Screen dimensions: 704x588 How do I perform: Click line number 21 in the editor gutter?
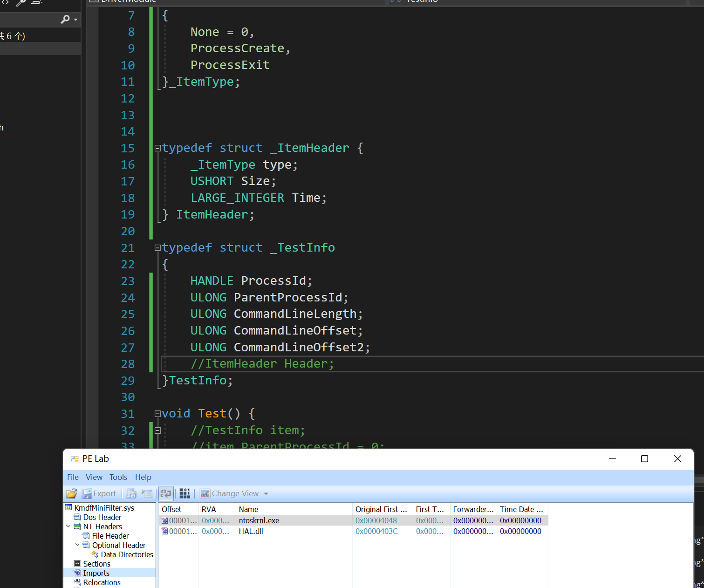tap(128, 248)
